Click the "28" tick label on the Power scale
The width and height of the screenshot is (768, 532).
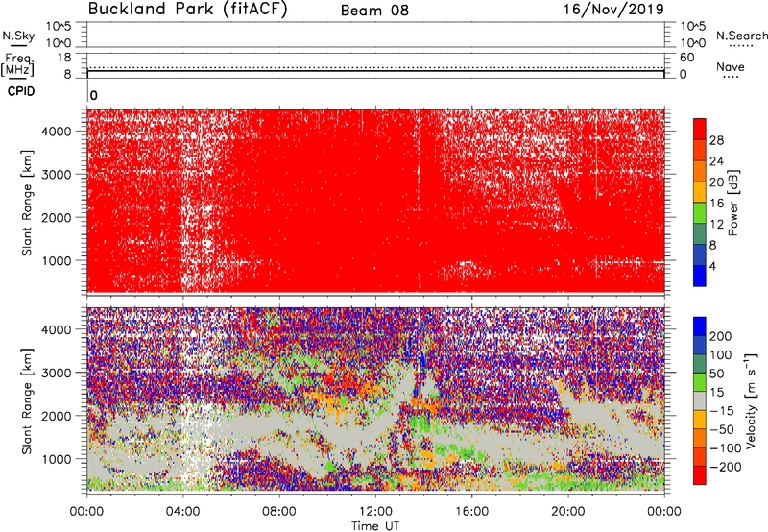tap(716, 140)
